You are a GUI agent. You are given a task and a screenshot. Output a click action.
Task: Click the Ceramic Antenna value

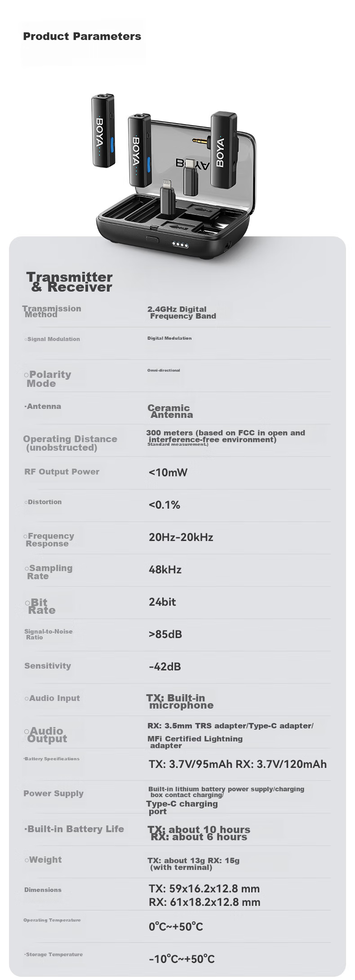coord(170,411)
